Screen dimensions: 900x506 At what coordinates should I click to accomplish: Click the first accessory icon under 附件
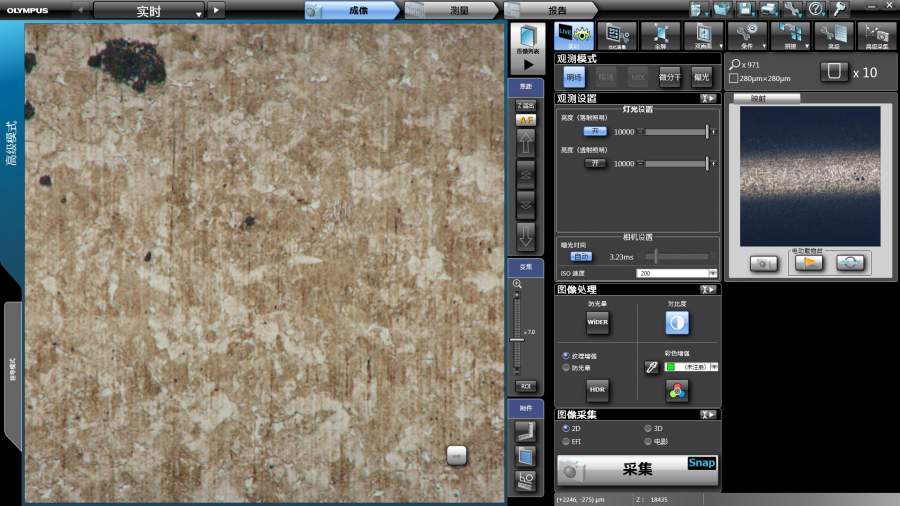click(x=525, y=431)
